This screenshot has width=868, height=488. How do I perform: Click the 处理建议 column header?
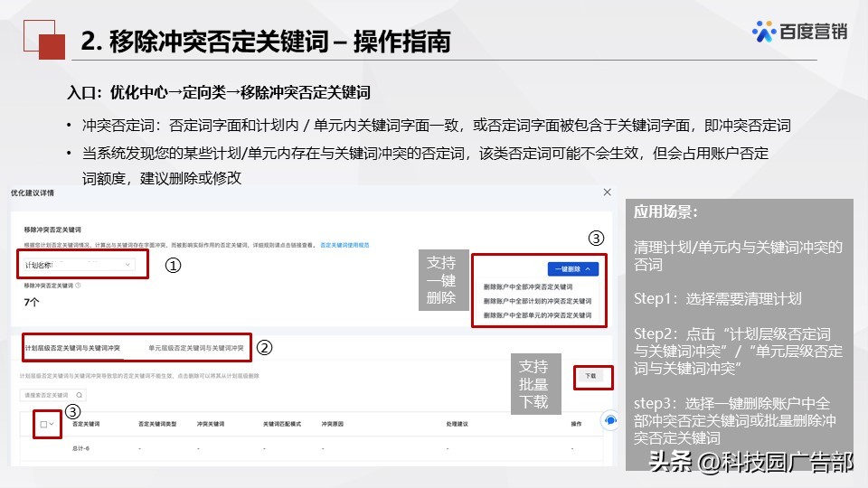coord(457,424)
